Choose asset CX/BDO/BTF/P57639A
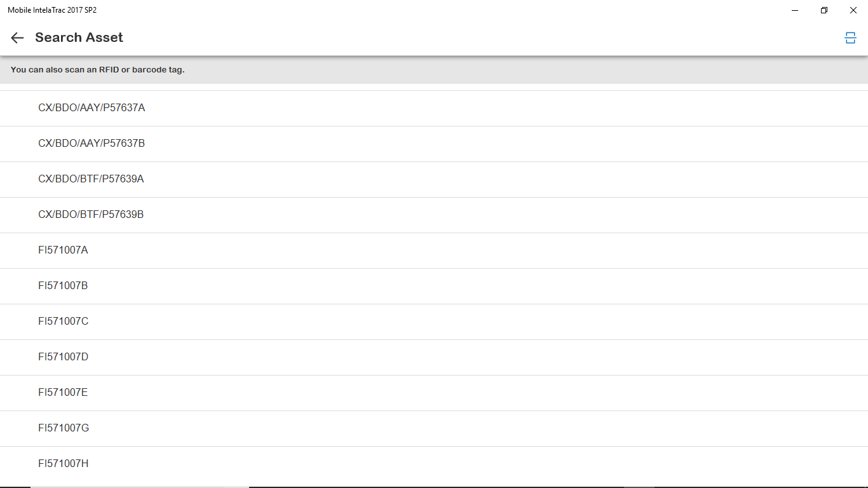Screen dimensions: 868x488 click(x=434, y=179)
